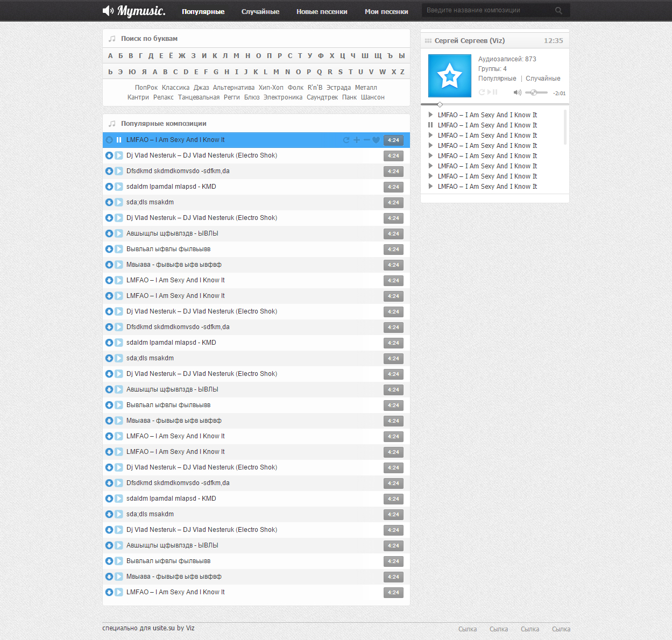Click the Аудиозаписей: 873 text

[507, 59]
